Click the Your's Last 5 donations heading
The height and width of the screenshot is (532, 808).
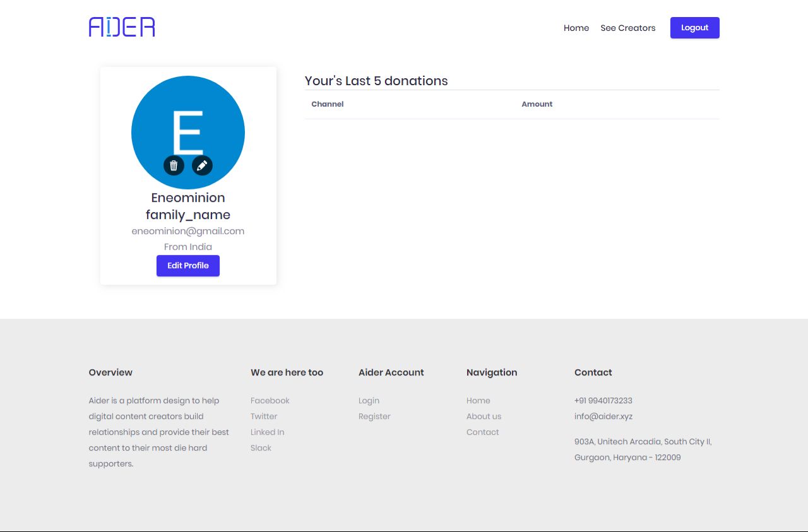[376, 81]
